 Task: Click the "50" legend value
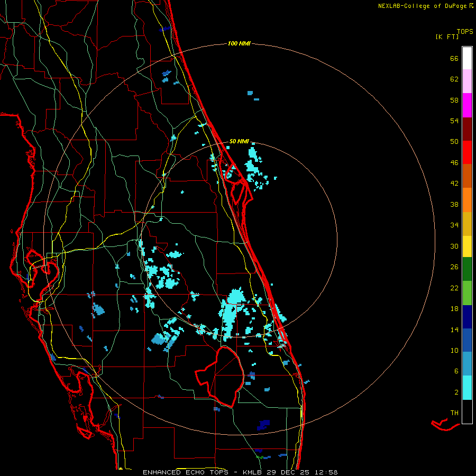coord(454,141)
